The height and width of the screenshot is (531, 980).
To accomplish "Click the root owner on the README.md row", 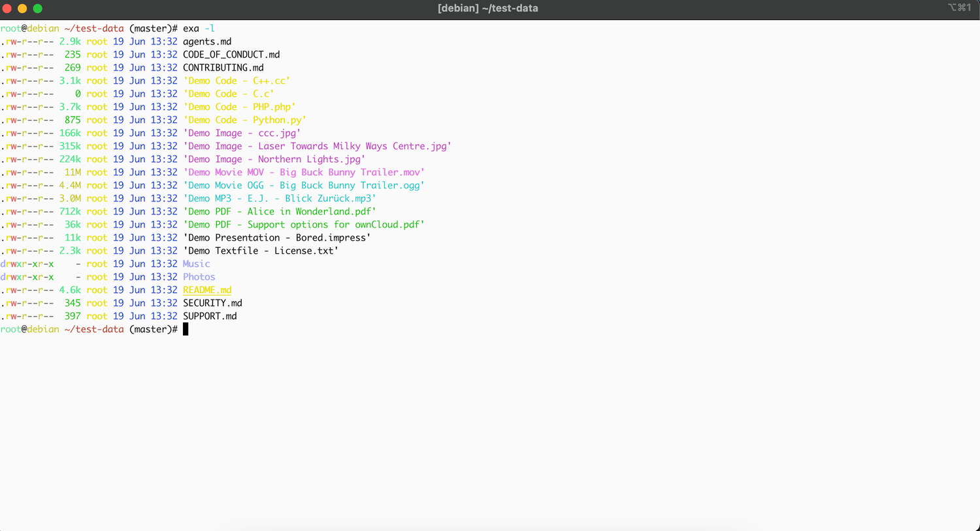I will coord(97,290).
